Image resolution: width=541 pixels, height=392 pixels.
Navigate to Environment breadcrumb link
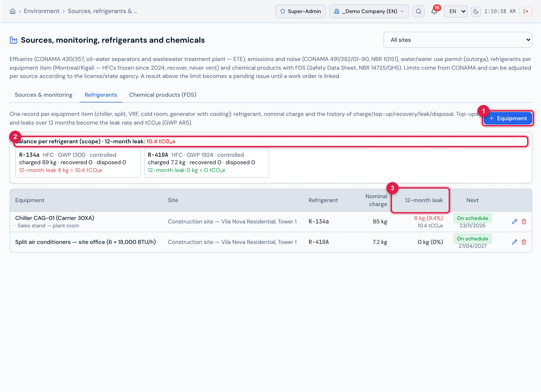coord(42,11)
